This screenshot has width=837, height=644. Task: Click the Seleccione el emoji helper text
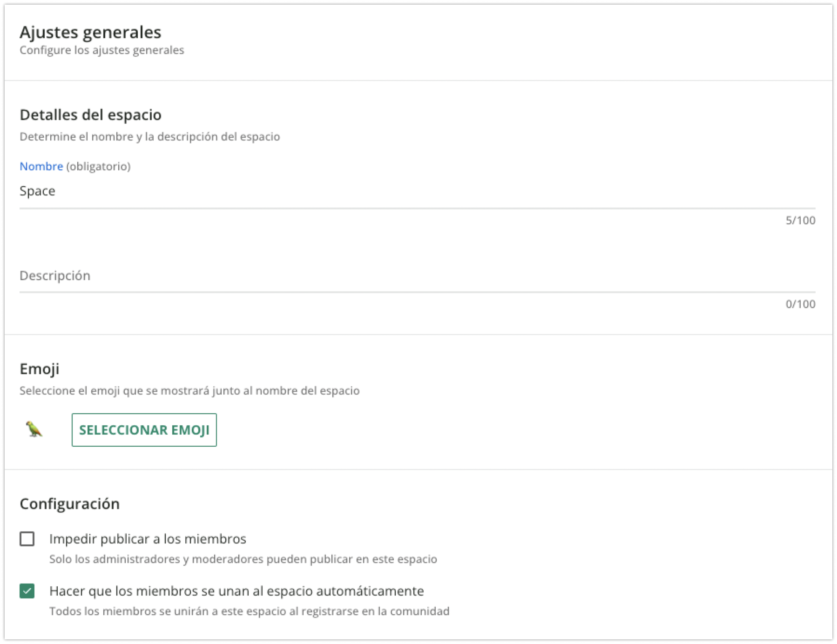point(189,390)
